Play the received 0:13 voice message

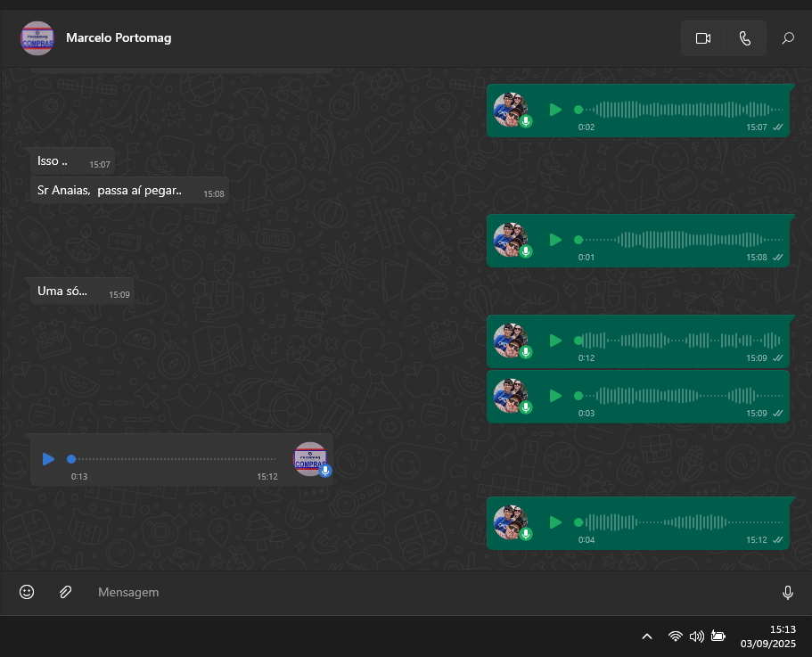(48, 459)
